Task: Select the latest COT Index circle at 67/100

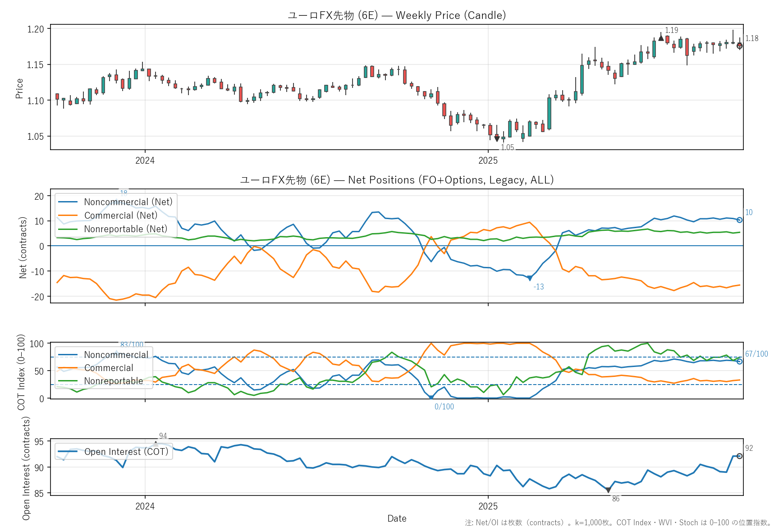Action: coord(739,362)
